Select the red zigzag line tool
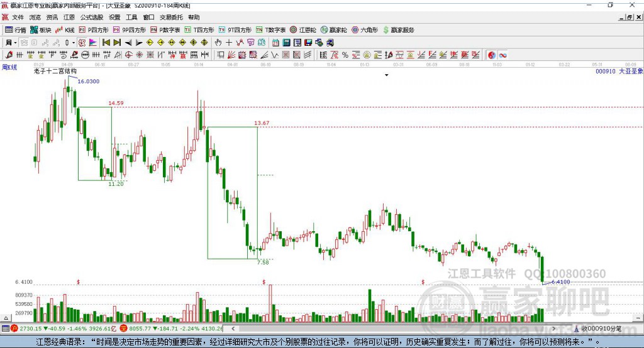 [240, 43]
